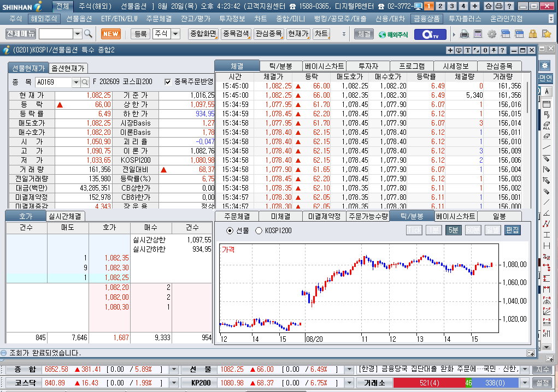Image resolution: width=558 pixels, height=392 pixels.
Task: Select the angle line drawing tool
Action: pos(547,213)
